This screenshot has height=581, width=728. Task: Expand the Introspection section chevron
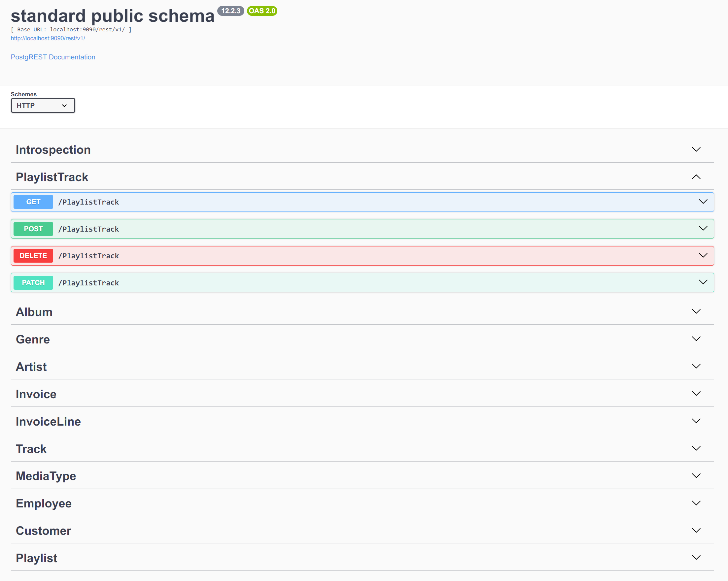[x=696, y=149]
